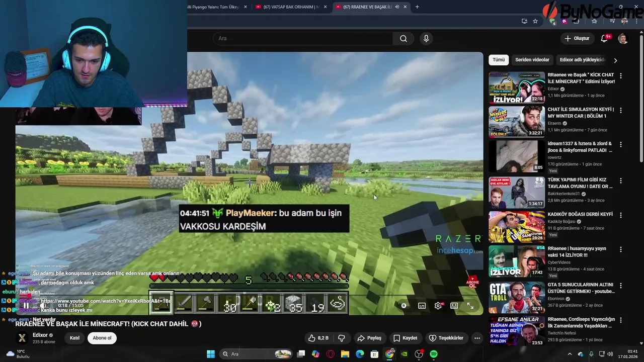Click the YouTube search magnifier button

coord(404,39)
